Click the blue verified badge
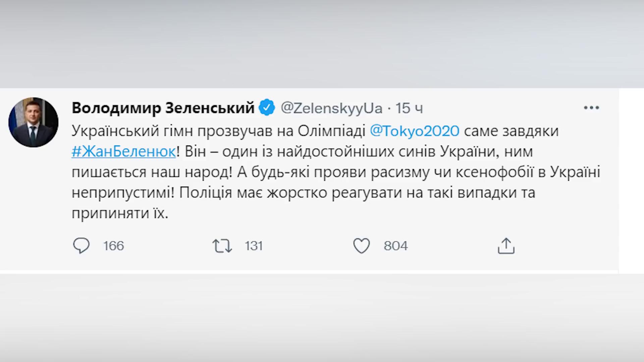 click(267, 108)
